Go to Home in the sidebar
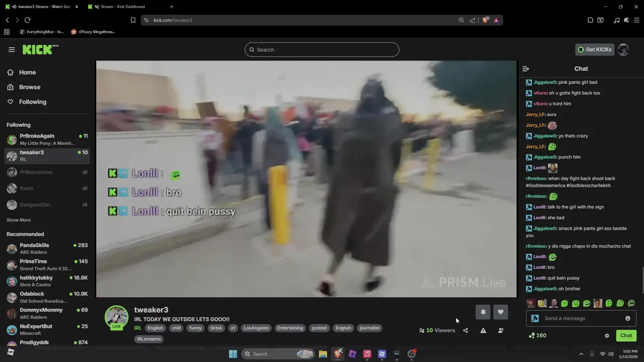Viewport: 644px width, 362px height. click(27, 72)
